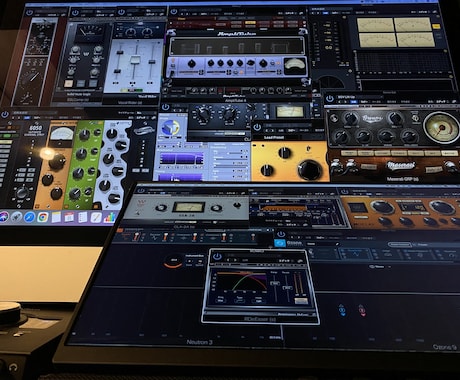
Task: Click the 6050 channel strip logo
Action: [35, 129]
